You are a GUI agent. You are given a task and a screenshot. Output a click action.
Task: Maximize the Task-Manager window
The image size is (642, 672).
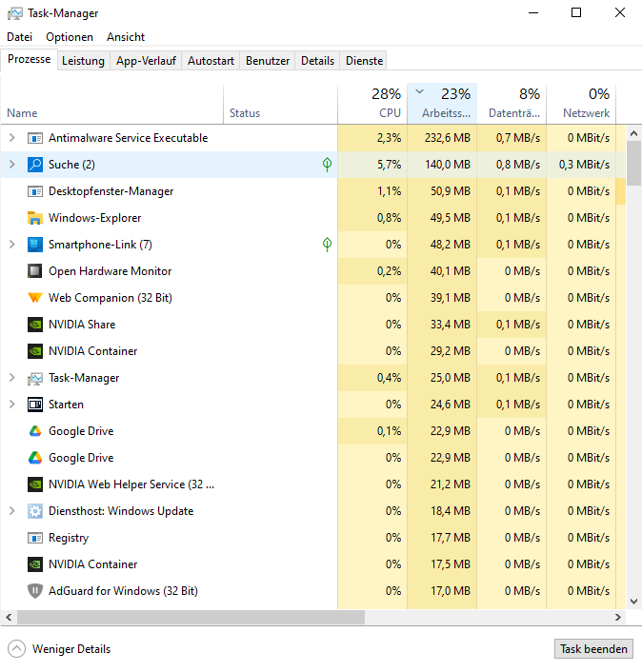click(576, 13)
